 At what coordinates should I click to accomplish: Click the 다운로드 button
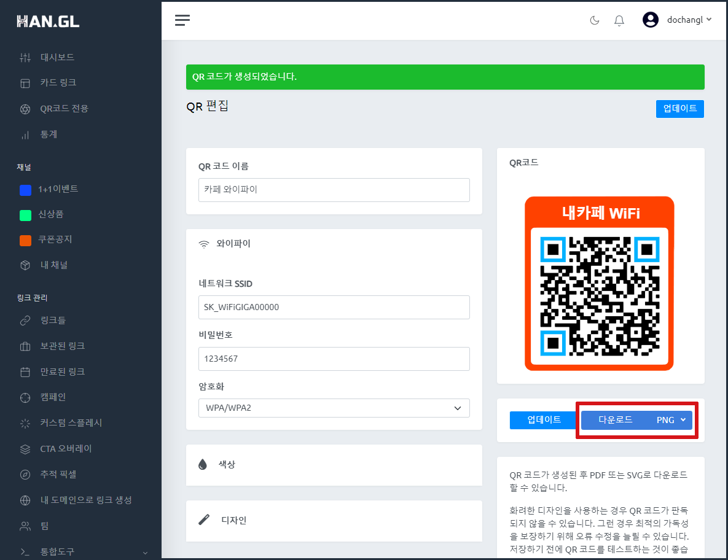[x=615, y=420]
